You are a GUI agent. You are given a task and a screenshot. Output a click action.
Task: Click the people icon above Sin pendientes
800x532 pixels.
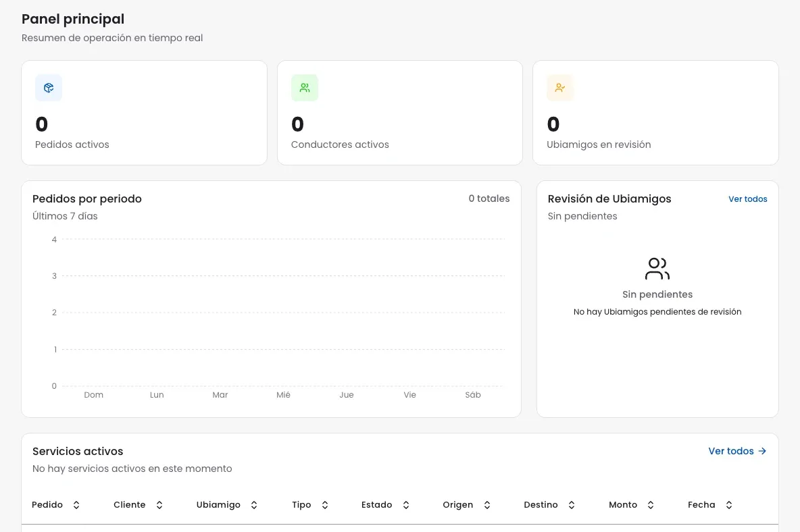point(657,269)
